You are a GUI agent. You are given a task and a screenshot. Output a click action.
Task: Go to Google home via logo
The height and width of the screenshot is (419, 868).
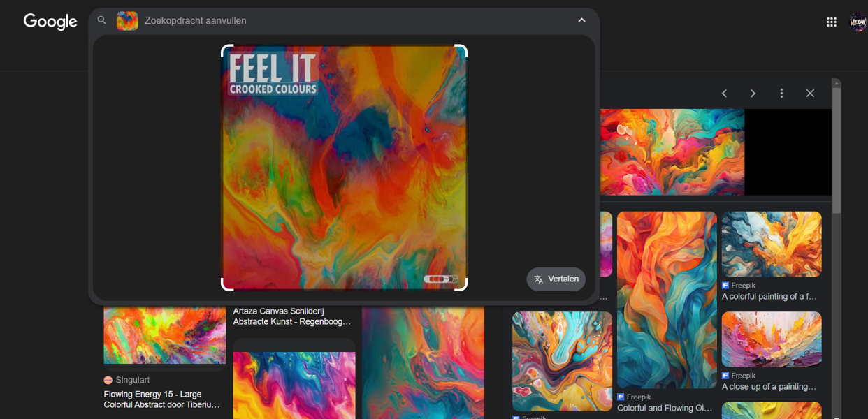[50, 22]
